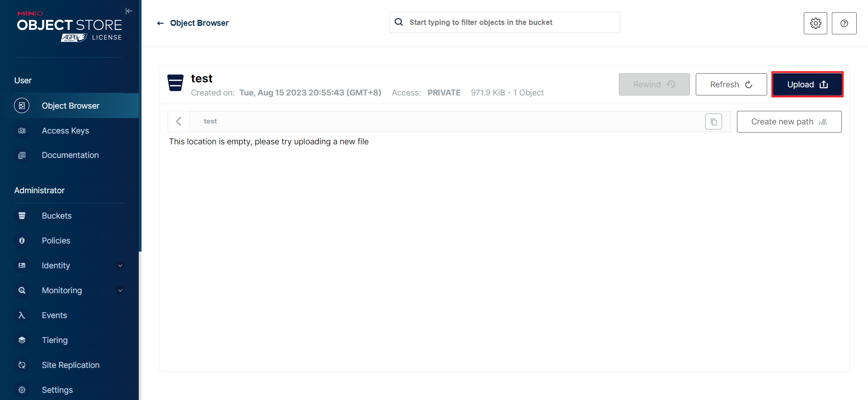
Task: Expand the Identity submenu
Action: click(120, 266)
